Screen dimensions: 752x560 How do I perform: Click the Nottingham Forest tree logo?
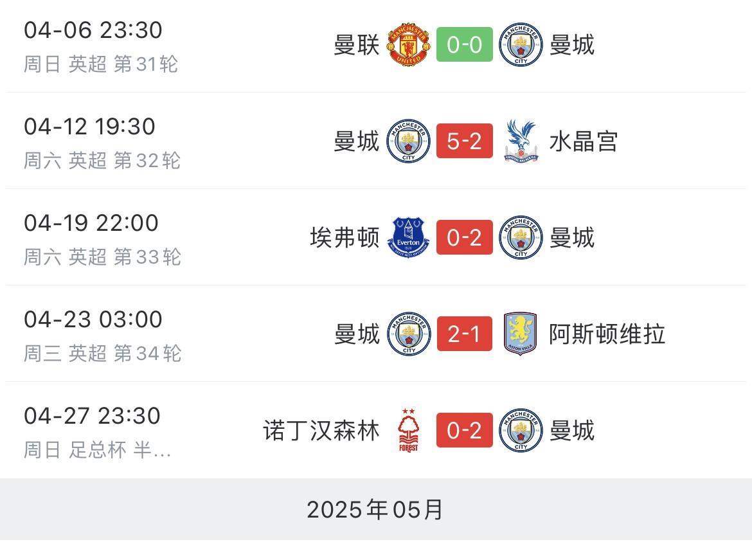pyautogui.click(x=409, y=430)
